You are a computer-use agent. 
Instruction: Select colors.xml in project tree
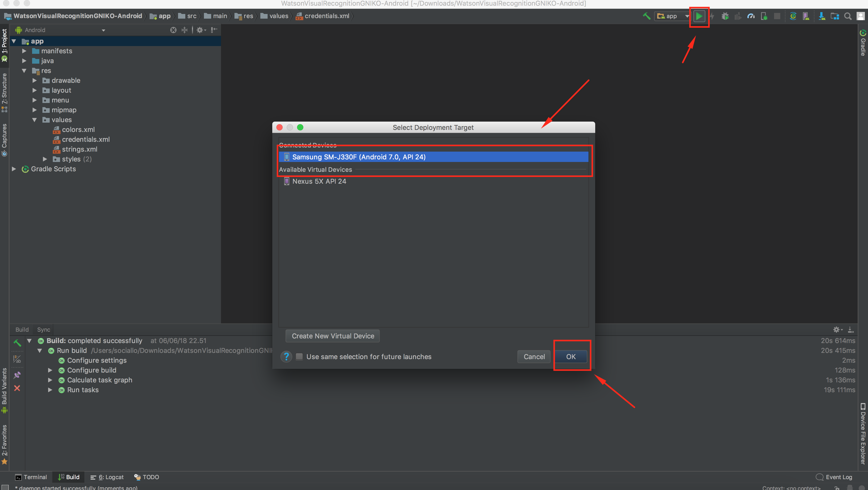pyautogui.click(x=78, y=130)
